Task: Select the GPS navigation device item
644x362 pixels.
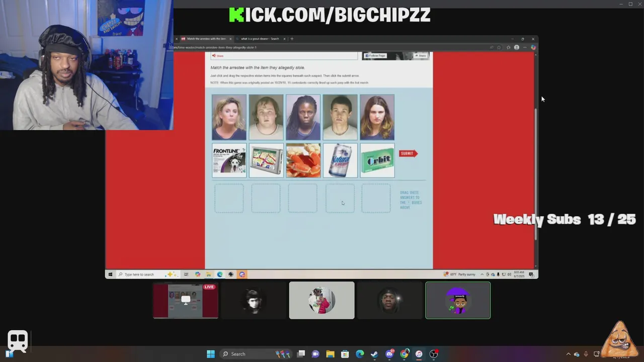Action: tap(266, 161)
